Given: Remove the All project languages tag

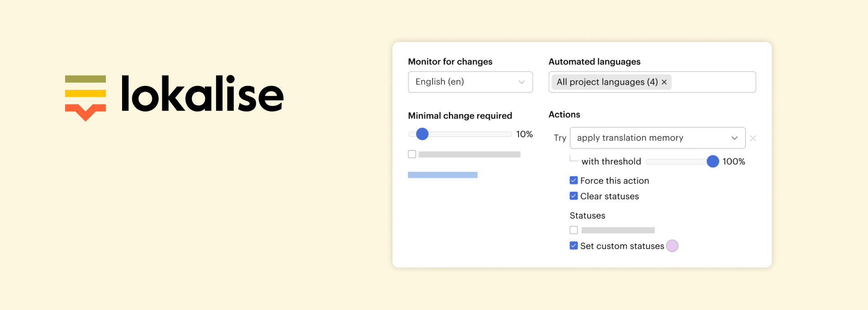Looking at the screenshot, I should [664, 82].
